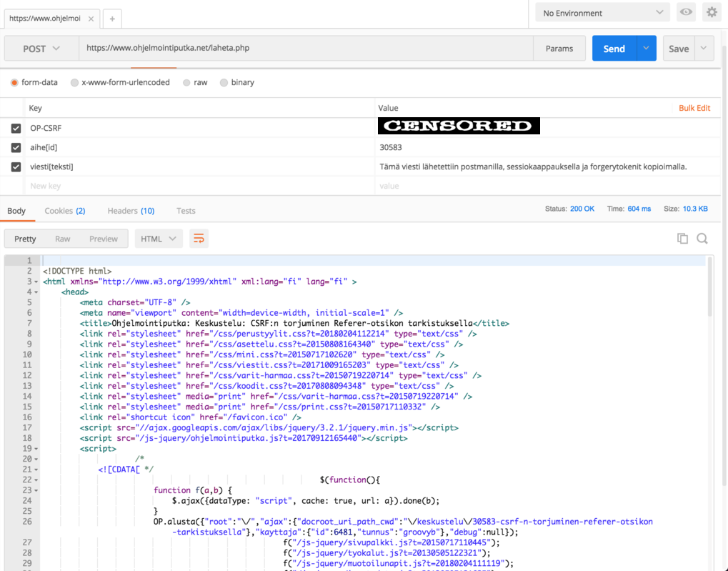Viewport: 728px width, 571px height.
Task: Switch to Headers (10) tab
Action: click(x=131, y=211)
